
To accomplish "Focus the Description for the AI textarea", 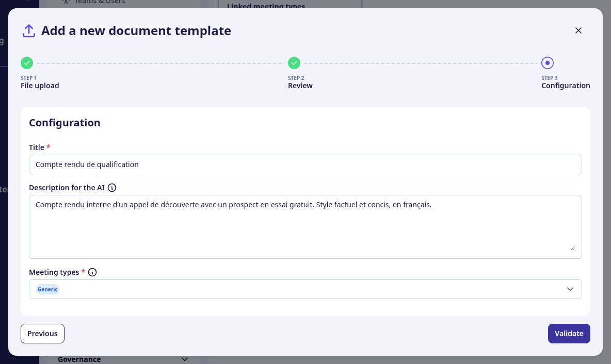I will (305, 226).
